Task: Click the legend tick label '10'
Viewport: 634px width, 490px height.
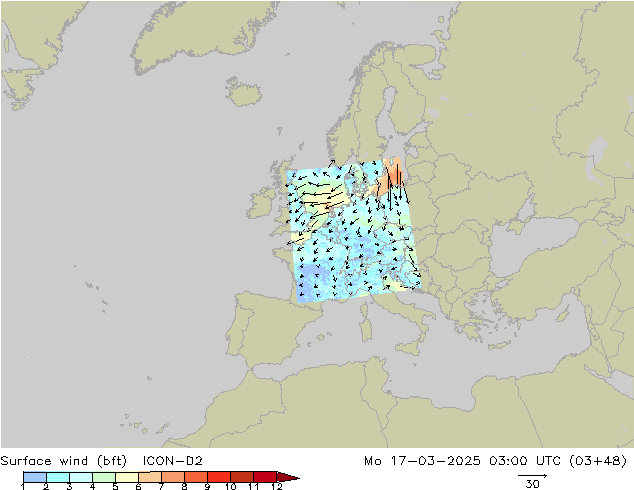Action: coord(230,486)
